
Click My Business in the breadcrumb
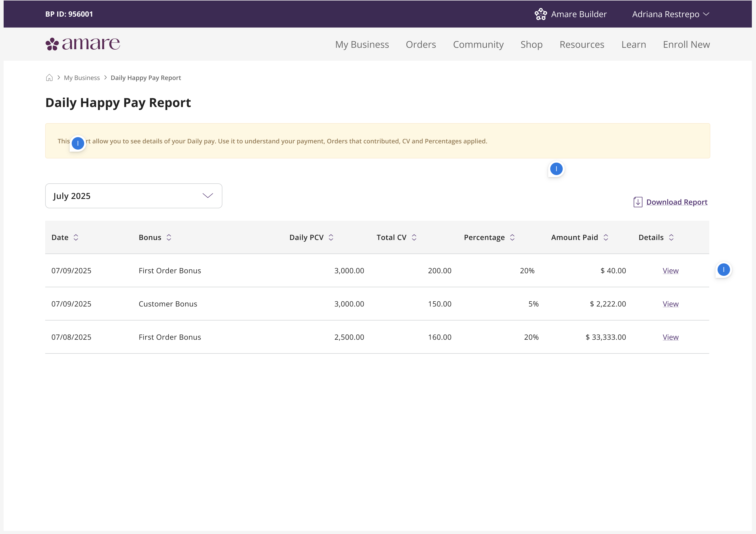[x=82, y=78]
